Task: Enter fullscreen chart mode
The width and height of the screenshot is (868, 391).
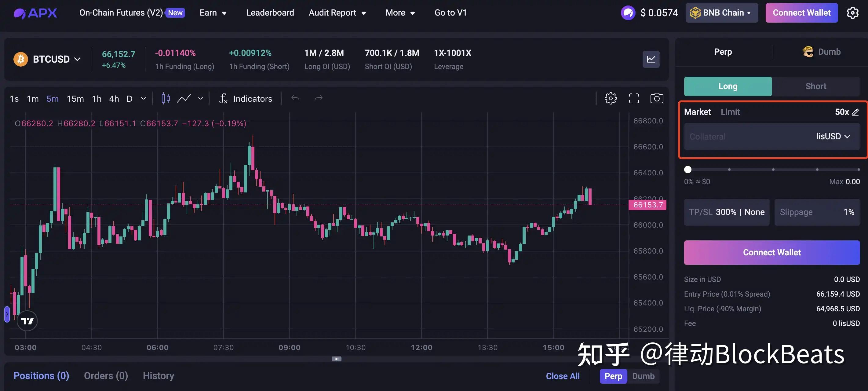Action: click(634, 98)
